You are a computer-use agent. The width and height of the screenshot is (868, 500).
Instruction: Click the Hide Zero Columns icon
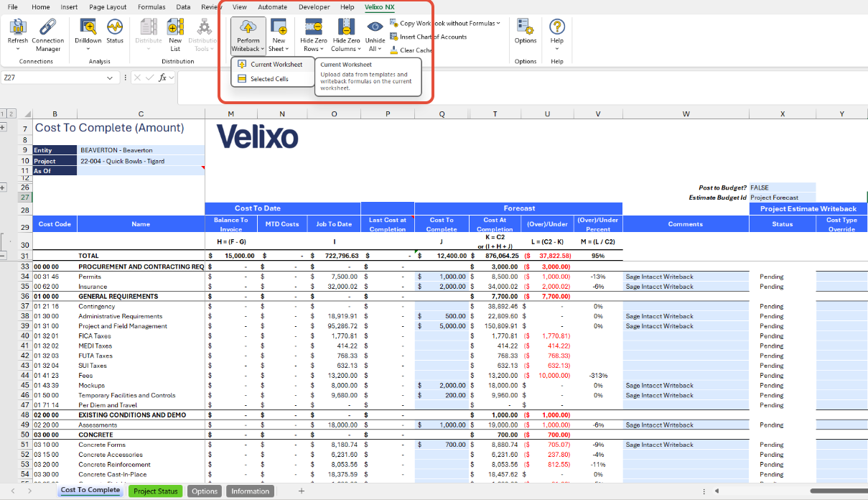point(346,27)
